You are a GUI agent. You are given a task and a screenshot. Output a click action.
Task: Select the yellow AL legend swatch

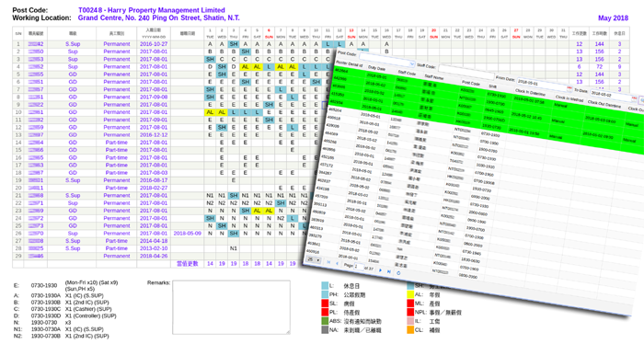point(410,294)
